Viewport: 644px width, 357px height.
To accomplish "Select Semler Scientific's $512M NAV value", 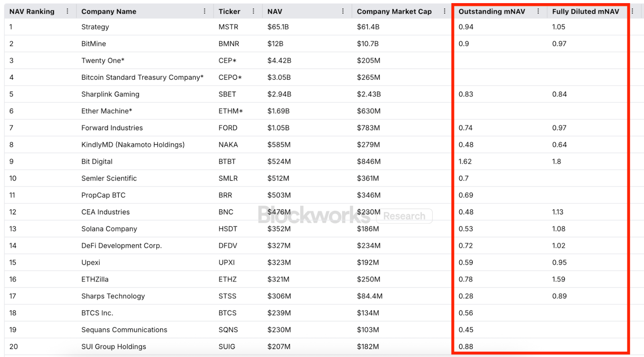I will click(279, 178).
